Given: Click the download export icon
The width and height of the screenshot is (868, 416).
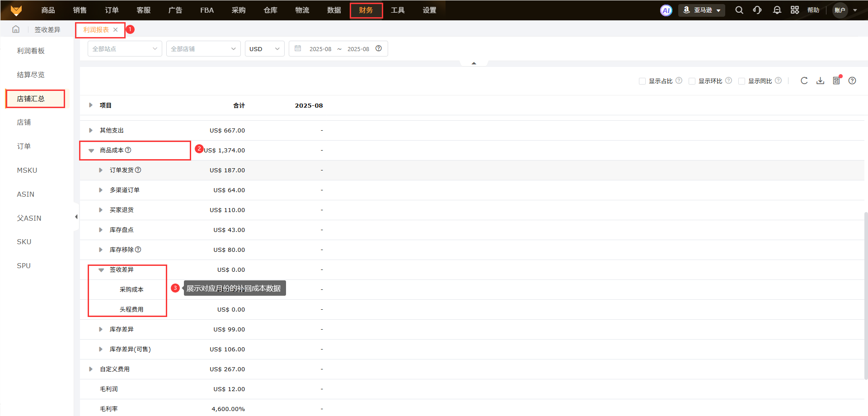Looking at the screenshot, I should tap(820, 80).
